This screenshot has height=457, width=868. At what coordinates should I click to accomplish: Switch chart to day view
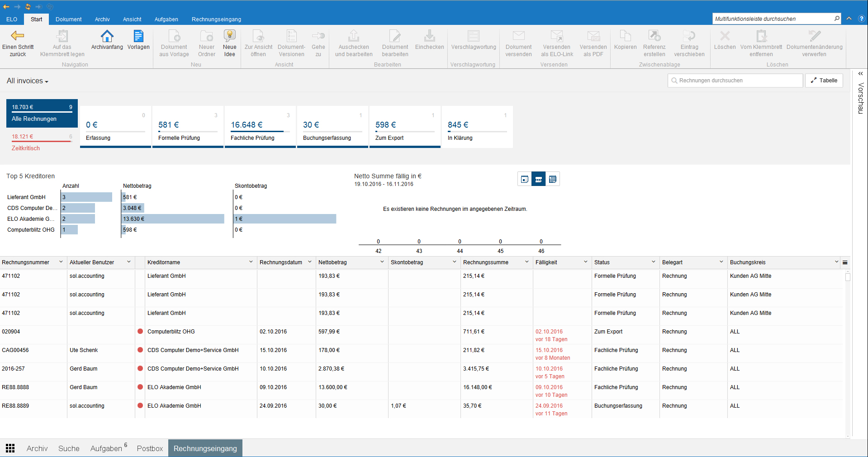525,179
